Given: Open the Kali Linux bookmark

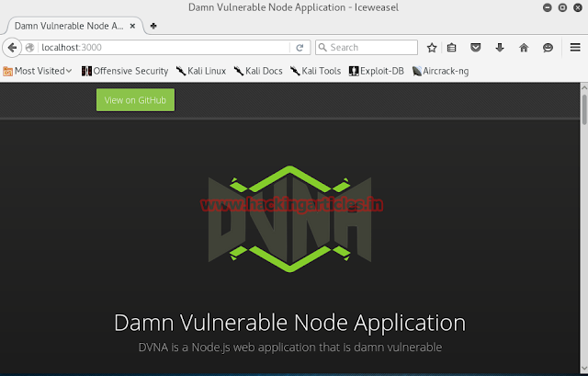Looking at the screenshot, I should [x=201, y=71].
